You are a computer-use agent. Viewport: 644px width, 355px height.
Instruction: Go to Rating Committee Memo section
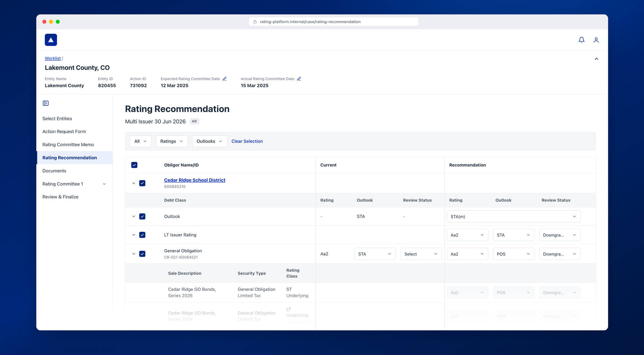pyautogui.click(x=68, y=145)
